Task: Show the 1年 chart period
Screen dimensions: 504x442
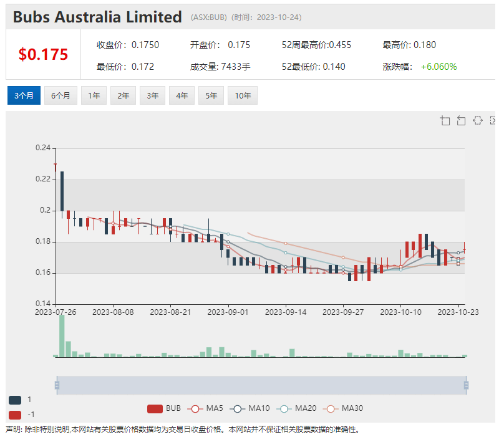Action: (94, 95)
